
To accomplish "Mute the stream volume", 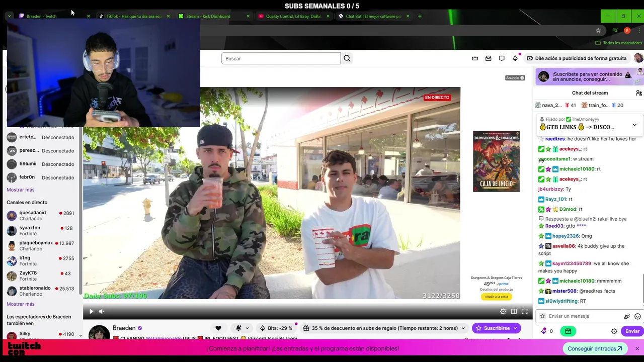I will tap(101, 311).
